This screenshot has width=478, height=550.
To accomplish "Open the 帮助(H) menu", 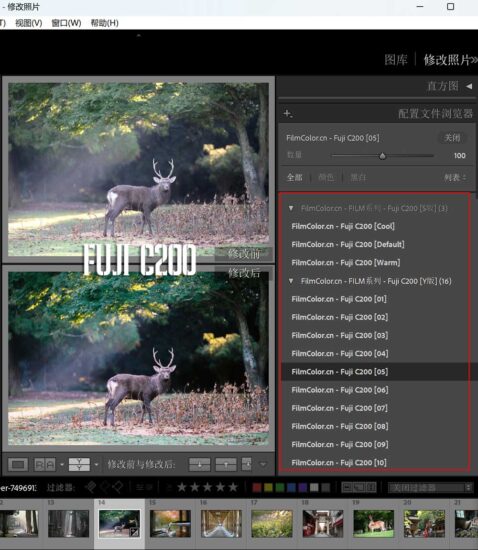I will tap(105, 23).
